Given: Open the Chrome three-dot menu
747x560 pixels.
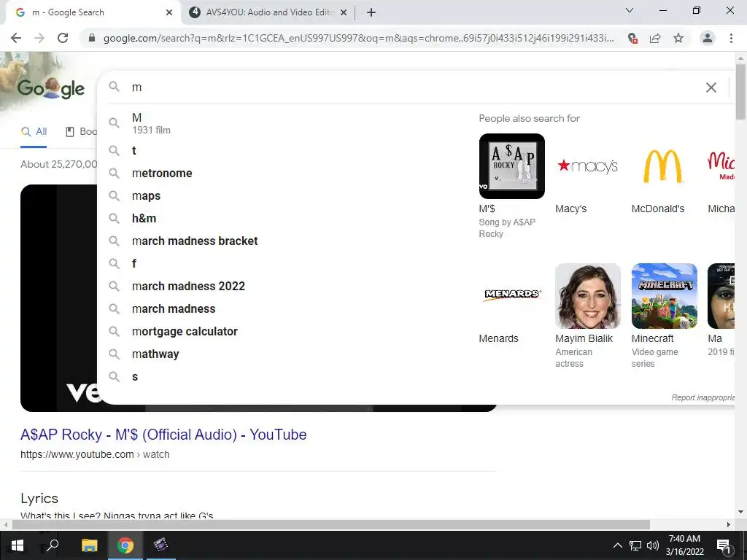Looking at the screenshot, I should (x=731, y=38).
